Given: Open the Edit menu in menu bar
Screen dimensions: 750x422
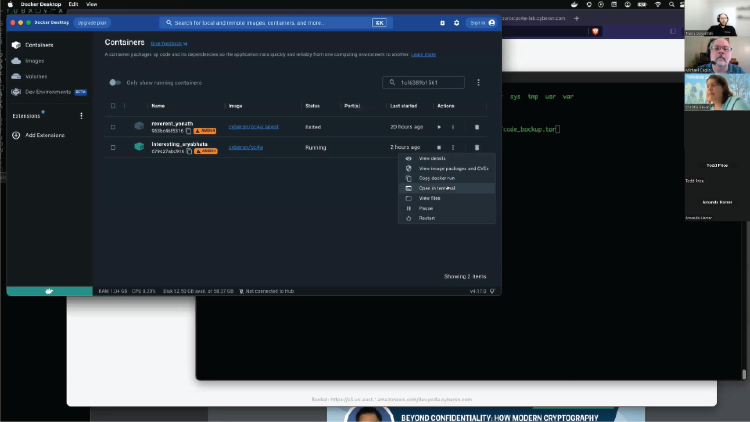Looking at the screenshot, I should click(x=73, y=4).
